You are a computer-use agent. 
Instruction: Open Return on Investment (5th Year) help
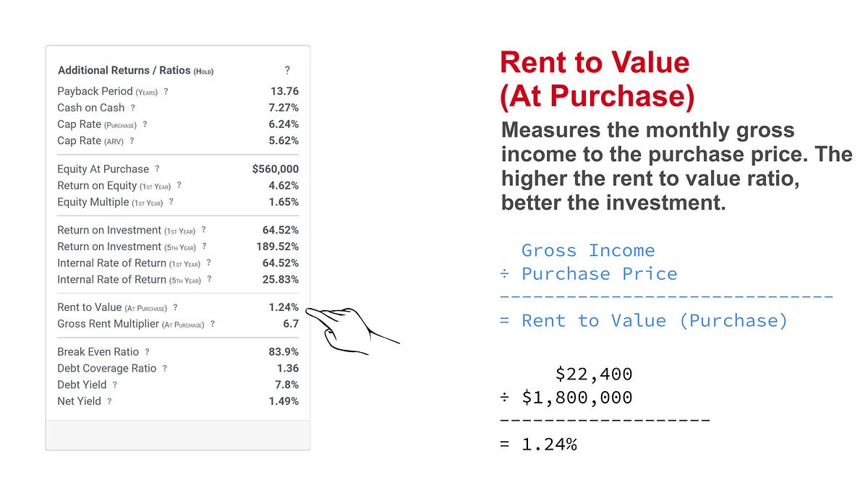tap(203, 247)
